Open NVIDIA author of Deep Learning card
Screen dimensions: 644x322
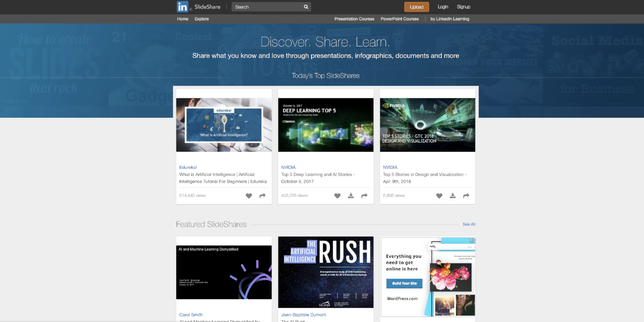pyautogui.click(x=288, y=167)
